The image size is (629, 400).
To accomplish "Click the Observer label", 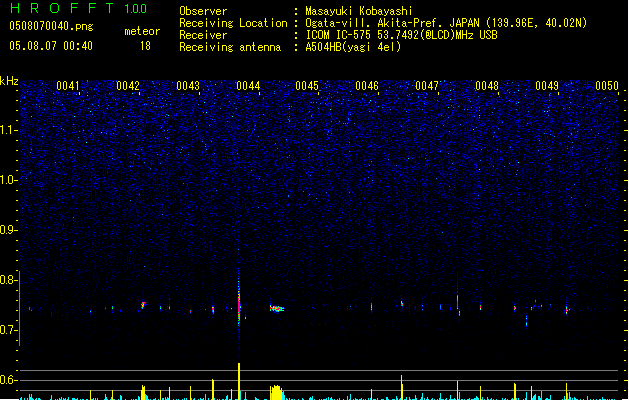I will (x=203, y=11).
